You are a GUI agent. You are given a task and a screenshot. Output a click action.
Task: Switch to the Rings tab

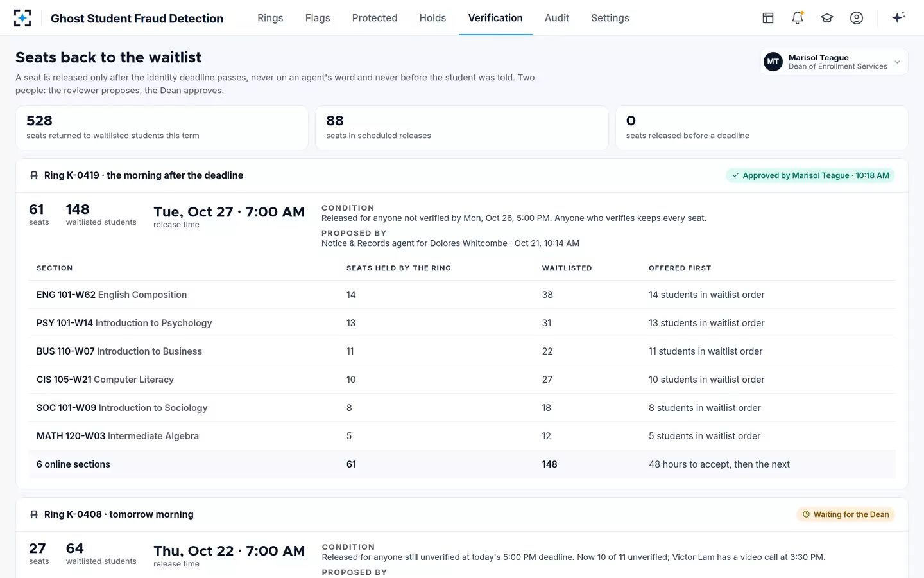270,18
